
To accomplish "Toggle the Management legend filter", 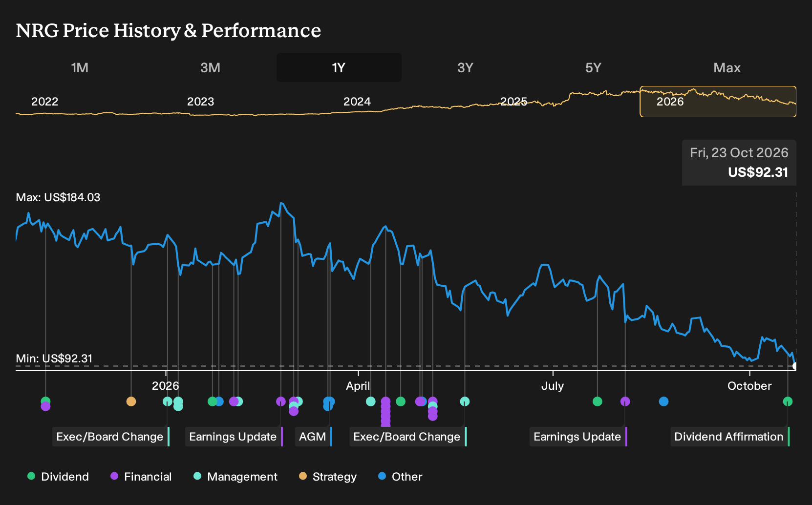I will 235,477.
